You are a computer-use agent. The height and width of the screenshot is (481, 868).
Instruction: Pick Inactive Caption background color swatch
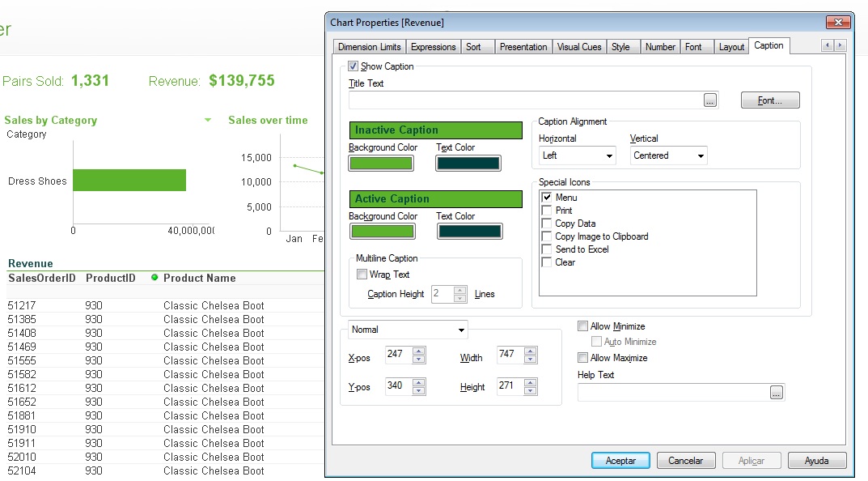pos(381,163)
